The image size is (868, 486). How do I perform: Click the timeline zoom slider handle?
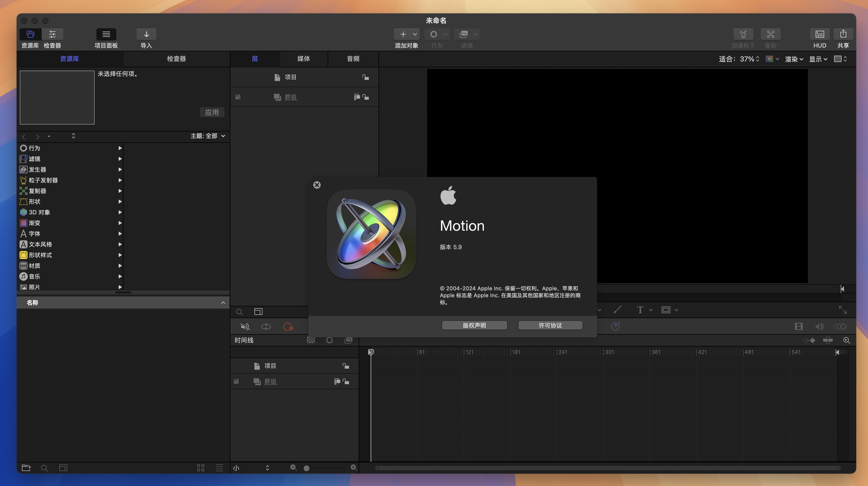[306, 468]
